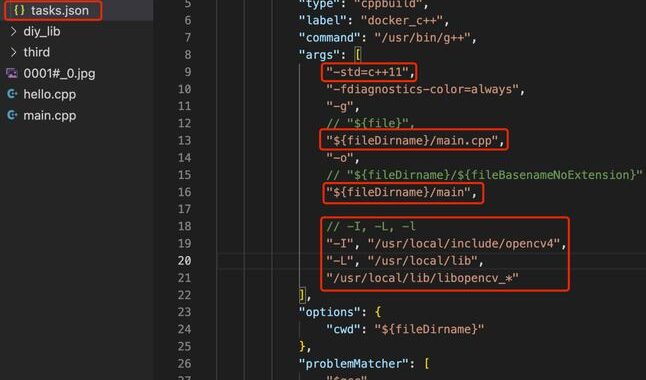Screen dimensions: 646x380
Task: Click the closing bracket on line 22
Action: coord(302,295)
